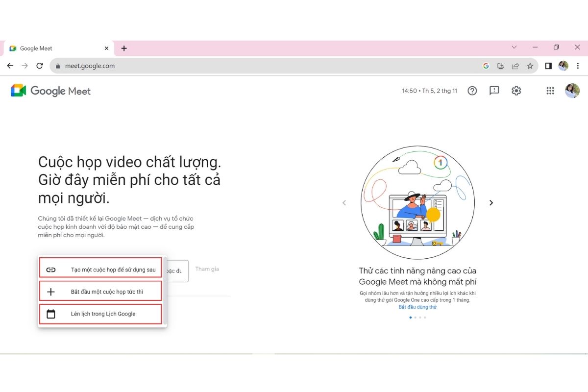Click the meeting code input field
The image size is (588, 392).
tap(177, 271)
